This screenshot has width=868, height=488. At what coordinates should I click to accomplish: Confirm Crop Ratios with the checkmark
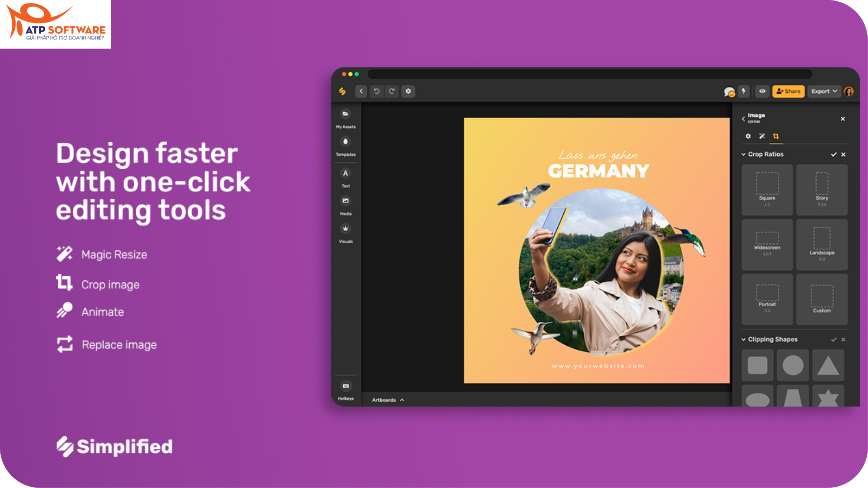(833, 154)
